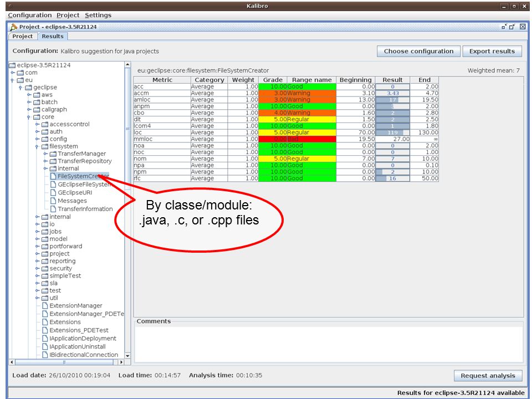
Task: Click the security package folder icon
Action: click(x=45, y=269)
